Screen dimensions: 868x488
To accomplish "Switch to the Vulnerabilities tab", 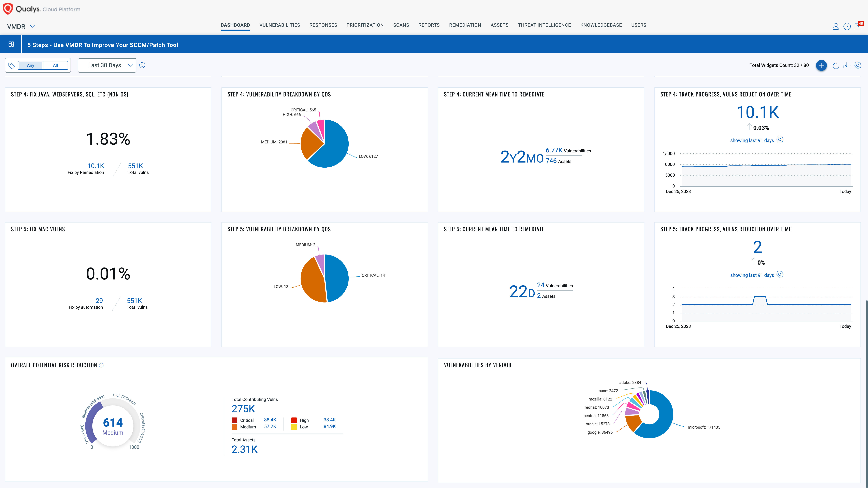I will click(x=279, y=25).
